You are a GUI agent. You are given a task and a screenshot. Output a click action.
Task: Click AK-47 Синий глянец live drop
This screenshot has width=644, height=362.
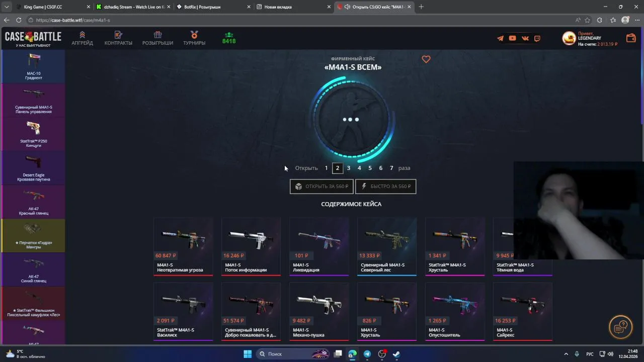pos(33,269)
